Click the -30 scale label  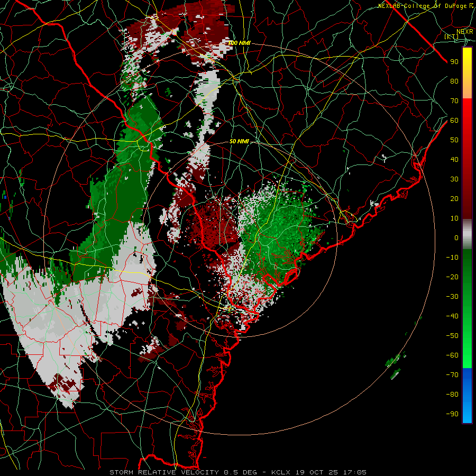pos(452,297)
